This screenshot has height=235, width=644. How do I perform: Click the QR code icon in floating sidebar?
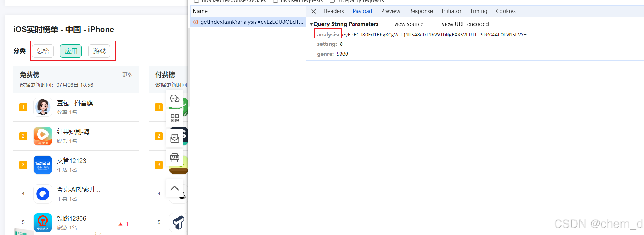click(x=174, y=118)
